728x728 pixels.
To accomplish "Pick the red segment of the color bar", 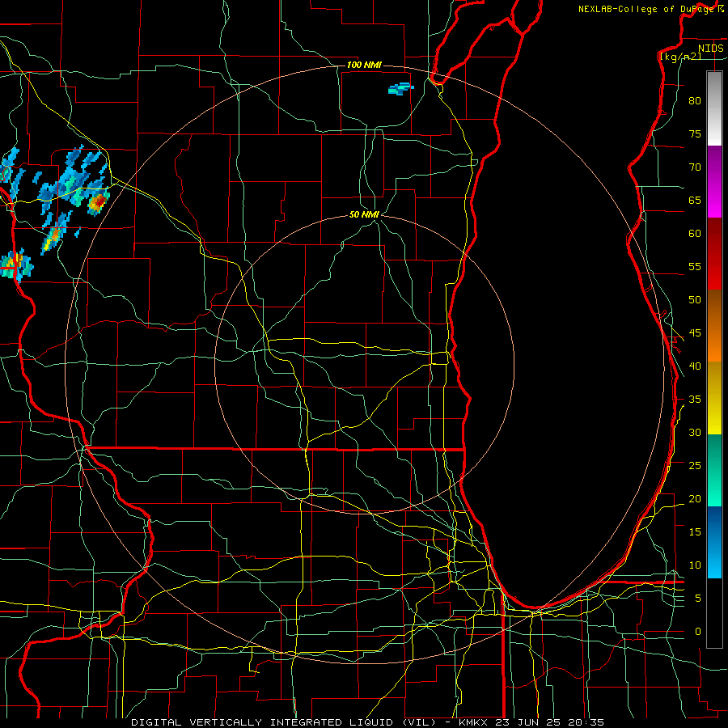I will [714, 254].
